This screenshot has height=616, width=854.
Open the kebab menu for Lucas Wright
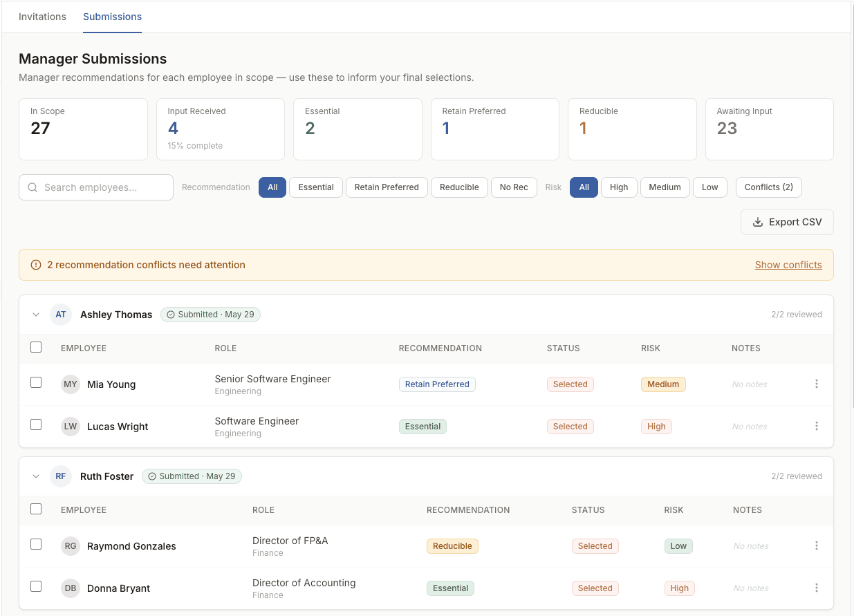click(817, 426)
